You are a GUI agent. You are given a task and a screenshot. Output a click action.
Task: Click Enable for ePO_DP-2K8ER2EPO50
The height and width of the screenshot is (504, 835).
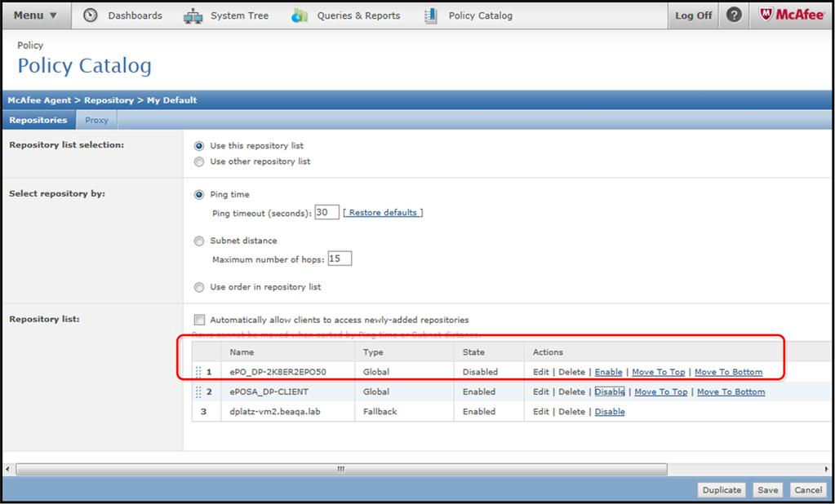click(608, 372)
